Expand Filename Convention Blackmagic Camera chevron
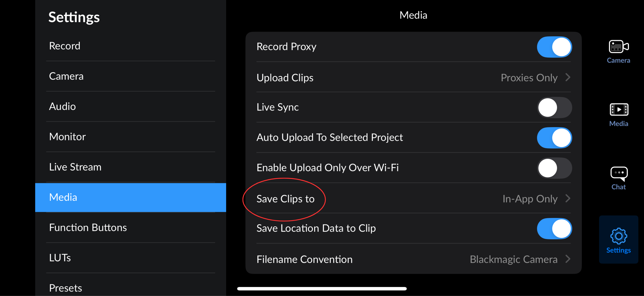Image resolution: width=644 pixels, height=296 pixels. 568,259
